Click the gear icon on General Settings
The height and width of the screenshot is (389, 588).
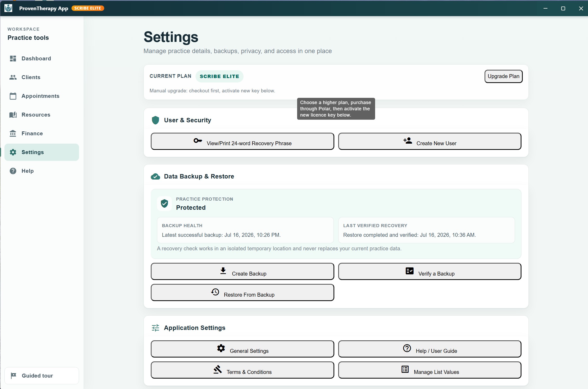[x=221, y=348]
